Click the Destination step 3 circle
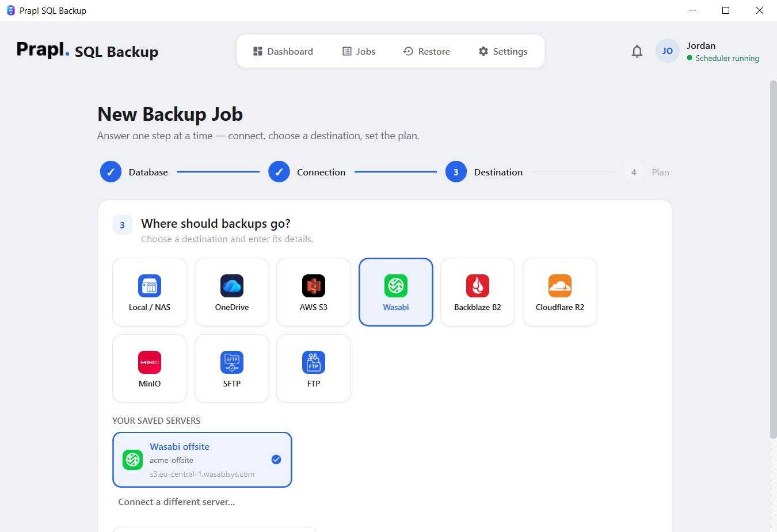This screenshot has width=777, height=532. [x=456, y=172]
